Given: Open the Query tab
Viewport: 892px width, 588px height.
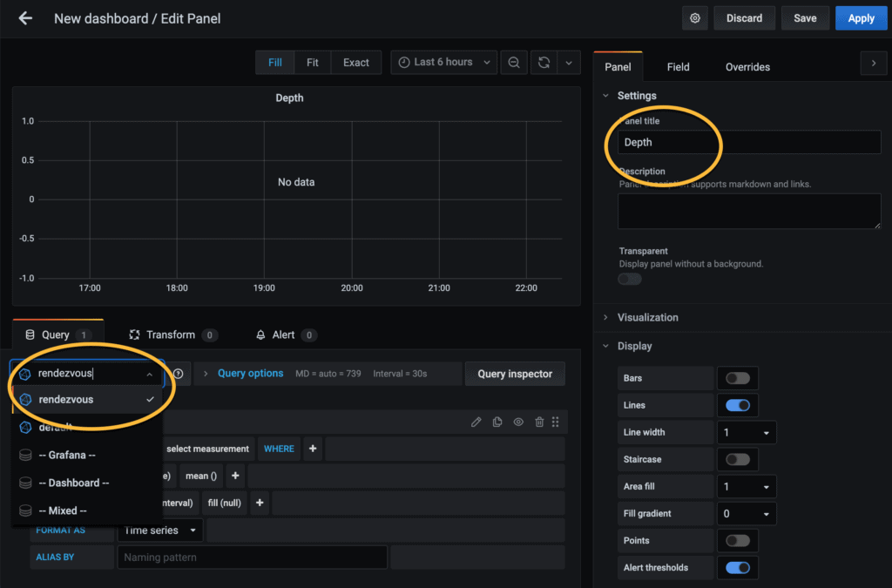Looking at the screenshot, I should coord(58,335).
